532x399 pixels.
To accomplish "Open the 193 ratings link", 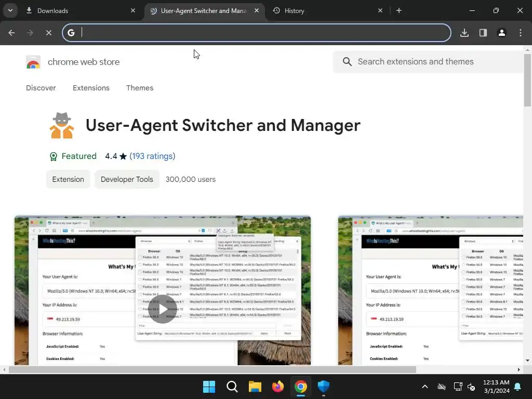I will pyautogui.click(x=152, y=156).
